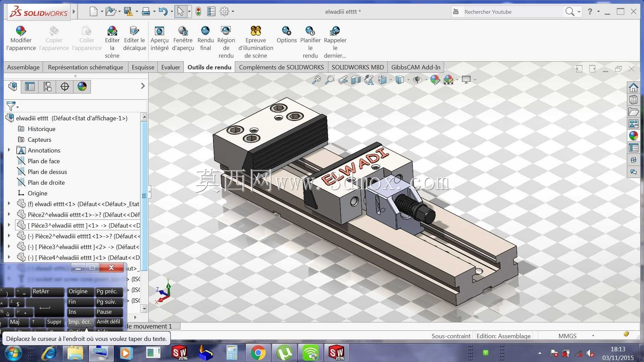Click the Edition: Assemblage status text
This screenshot has width=644, height=362.
pos(503,336)
